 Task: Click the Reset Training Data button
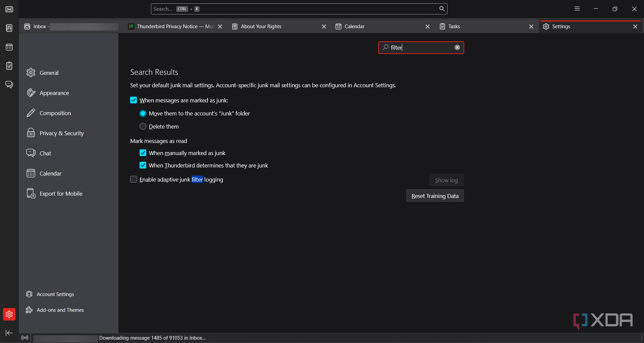click(435, 196)
